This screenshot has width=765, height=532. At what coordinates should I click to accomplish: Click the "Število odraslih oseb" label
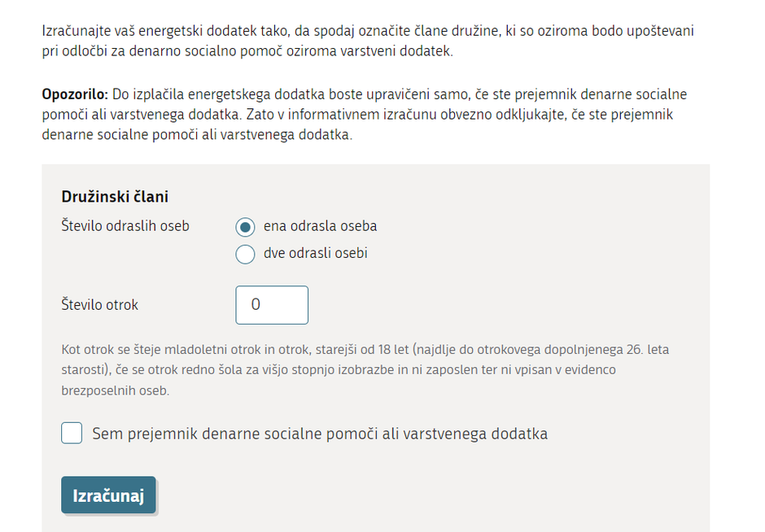(125, 226)
